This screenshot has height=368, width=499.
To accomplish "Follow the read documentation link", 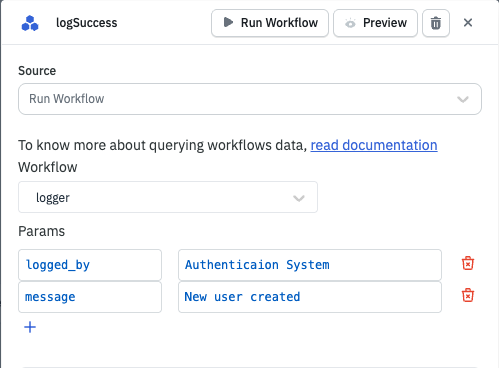I will (374, 145).
